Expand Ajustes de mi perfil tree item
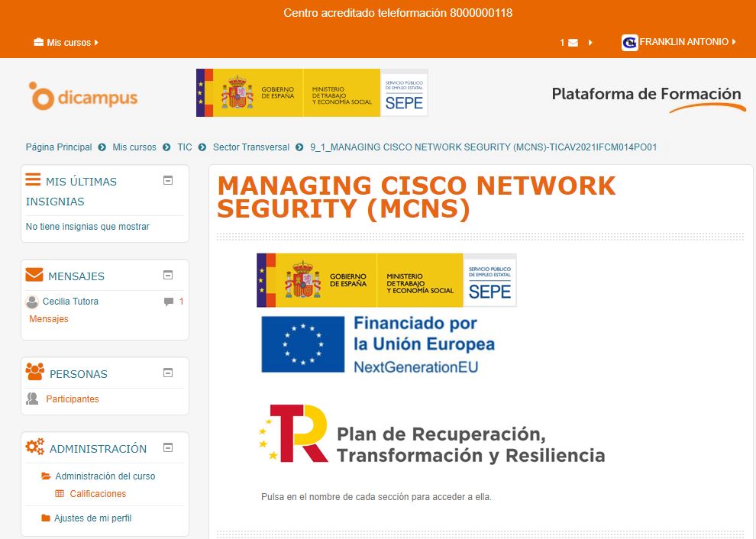This screenshot has width=756, height=539. [92, 518]
